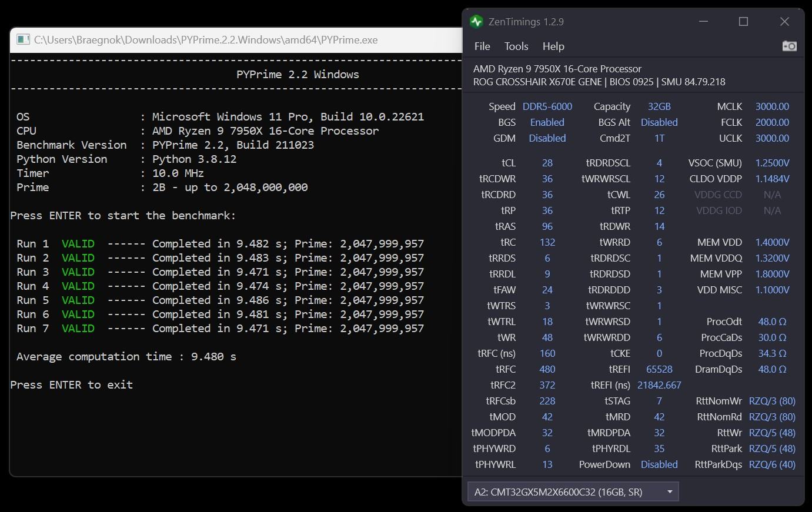The width and height of the screenshot is (812, 512).
Task: Click the PYPrime.exe title bar path
Action: pos(206,40)
